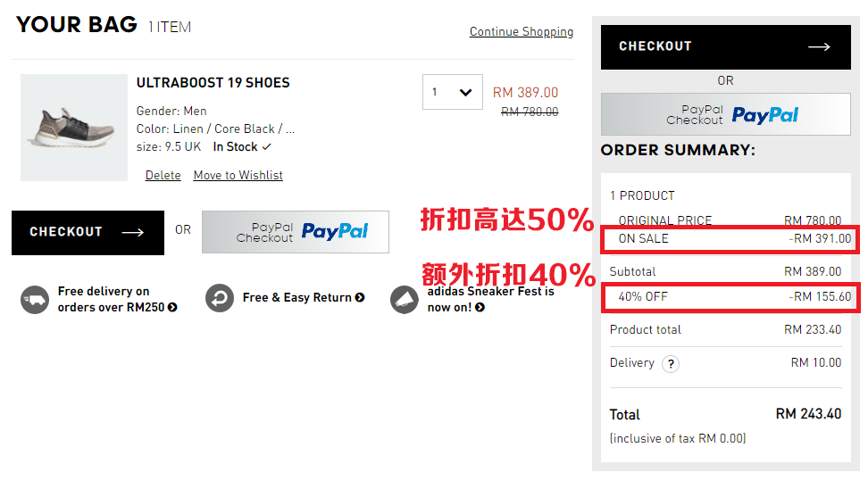Click the PayPal logo in order summary

(x=764, y=115)
